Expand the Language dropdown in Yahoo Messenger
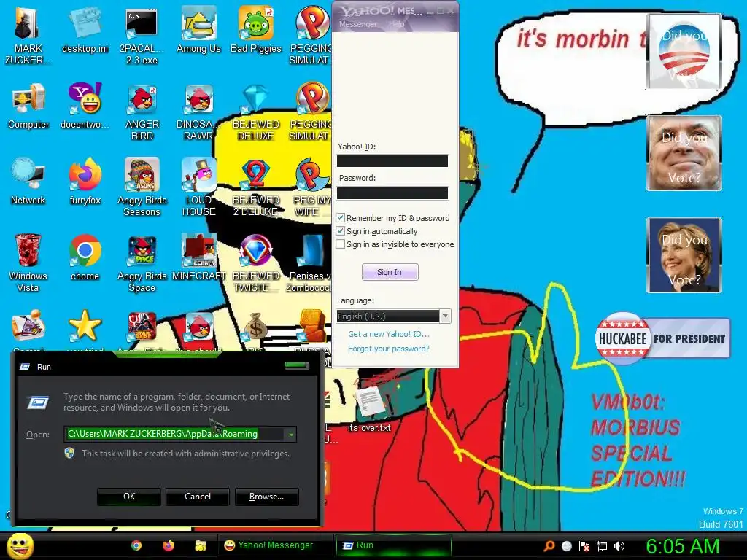The width and height of the screenshot is (747, 560). point(445,316)
